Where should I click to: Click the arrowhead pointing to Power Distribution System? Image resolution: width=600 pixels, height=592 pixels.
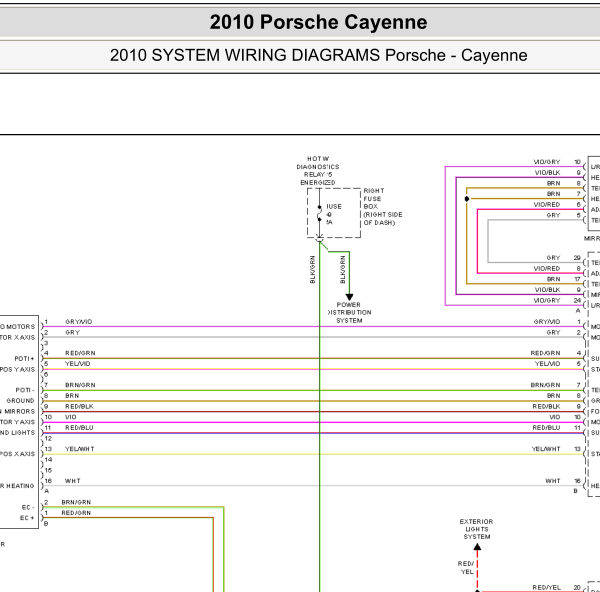(x=349, y=297)
